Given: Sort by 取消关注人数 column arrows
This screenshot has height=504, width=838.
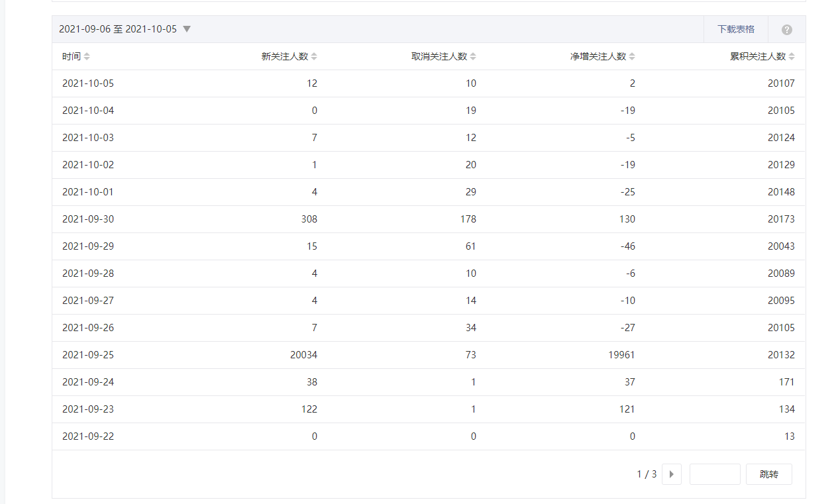Looking at the screenshot, I should pyautogui.click(x=473, y=57).
